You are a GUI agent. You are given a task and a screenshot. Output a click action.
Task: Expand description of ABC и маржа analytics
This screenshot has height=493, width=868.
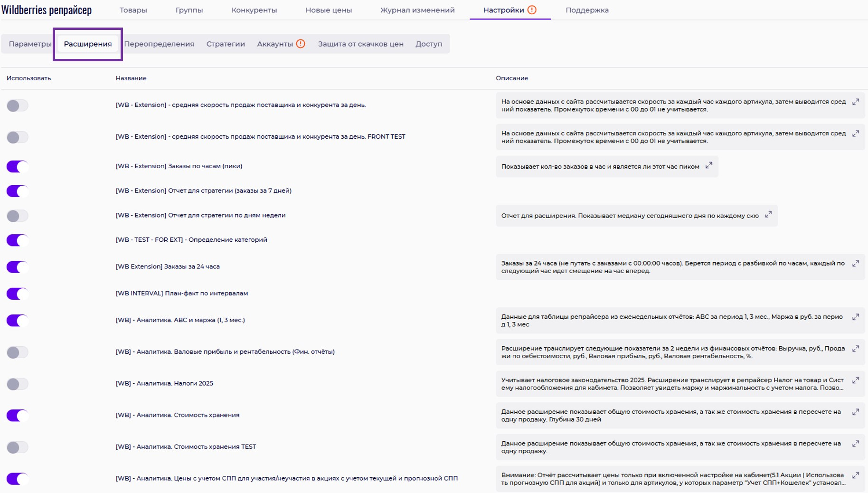(x=855, y=317)
